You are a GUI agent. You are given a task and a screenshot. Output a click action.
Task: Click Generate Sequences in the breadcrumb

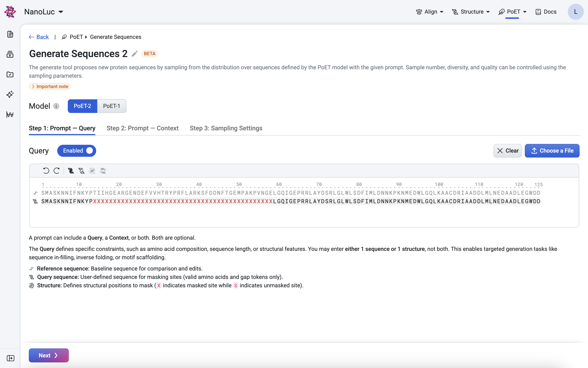115,37
